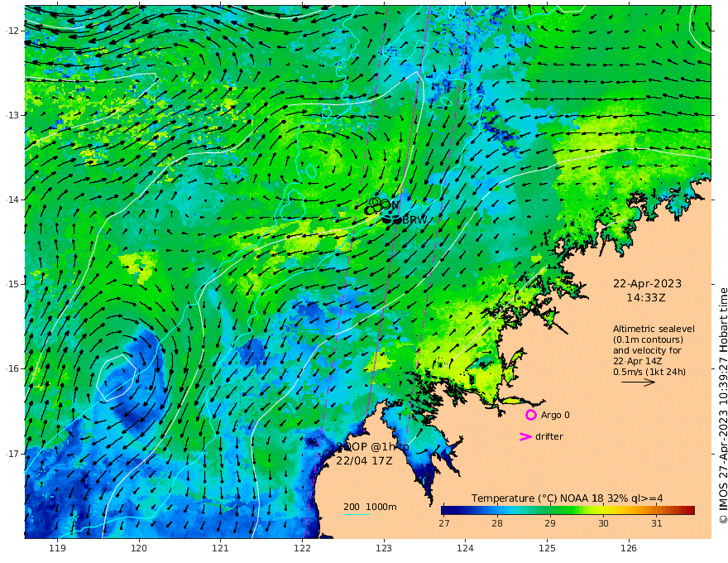
Task: Click the longitude axis label 124
Action: click(x=465, y=549)
